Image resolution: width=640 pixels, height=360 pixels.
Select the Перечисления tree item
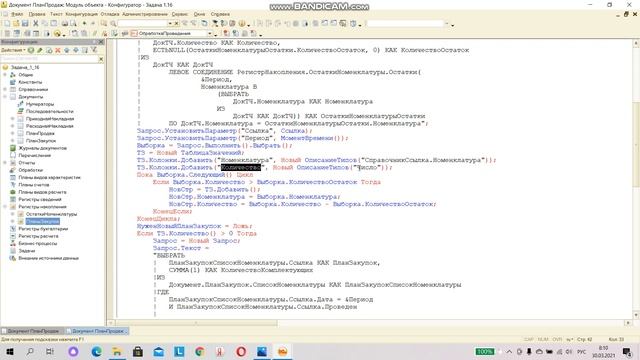(x=34, y=156)
